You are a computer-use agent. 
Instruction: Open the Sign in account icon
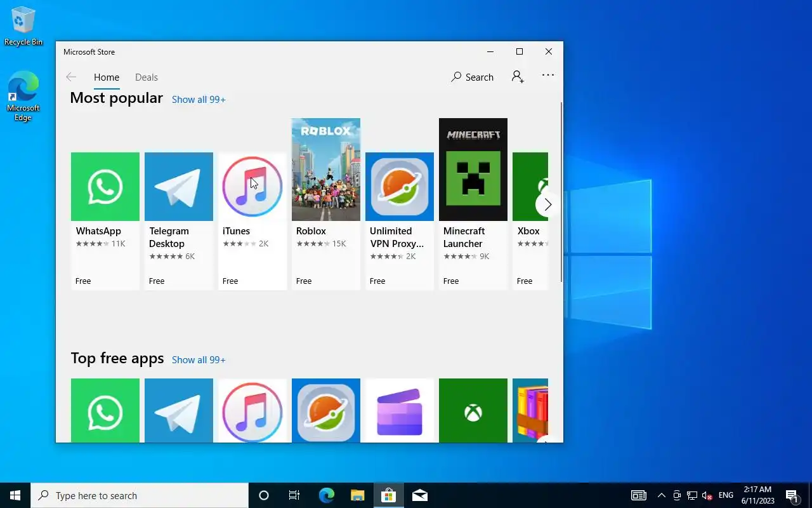click(518, 77)
